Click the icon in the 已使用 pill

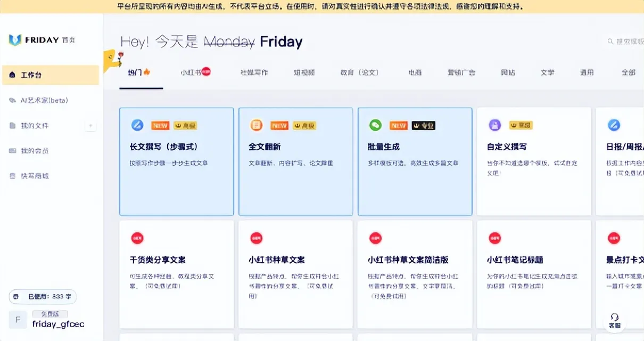point(16,296)
